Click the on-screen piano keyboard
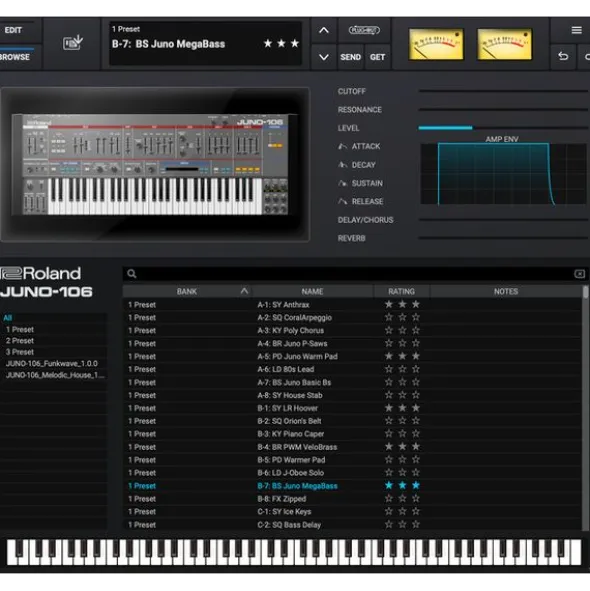The width and height of the screenshot is (590, 591). click(294, 552)
